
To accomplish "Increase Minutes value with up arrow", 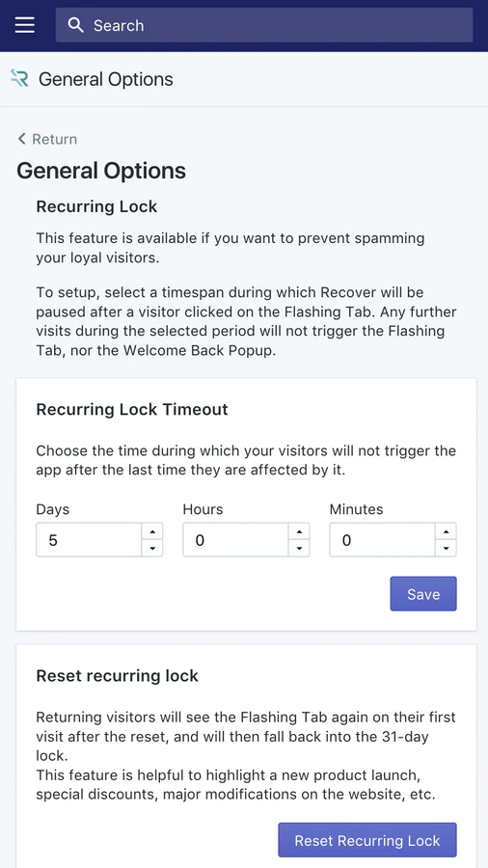I will [446, 531].
